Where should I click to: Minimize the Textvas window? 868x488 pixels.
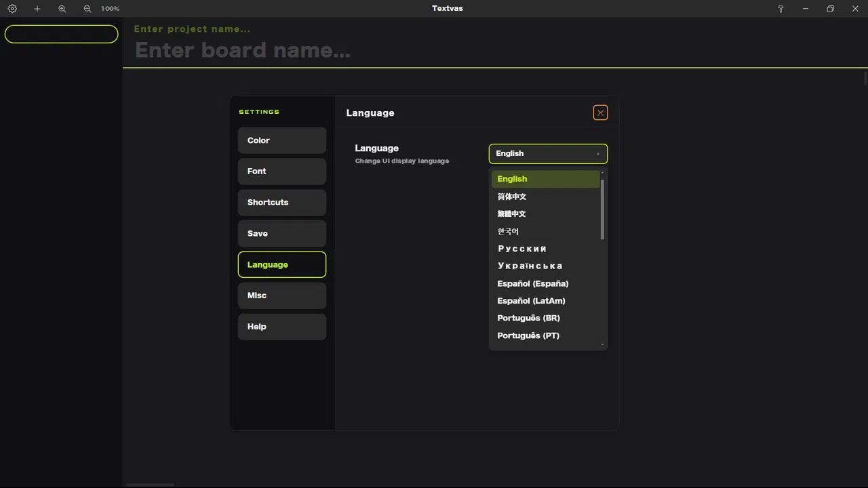click(806, 9)
